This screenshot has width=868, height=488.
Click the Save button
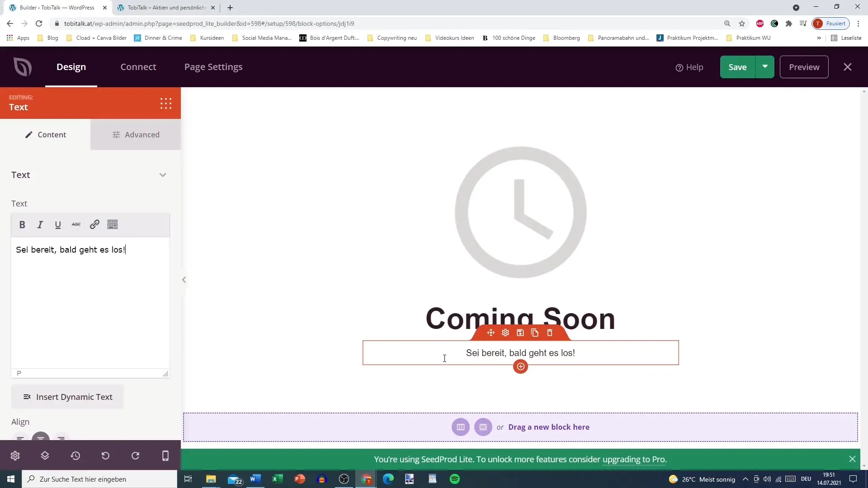tap(737, 67)
